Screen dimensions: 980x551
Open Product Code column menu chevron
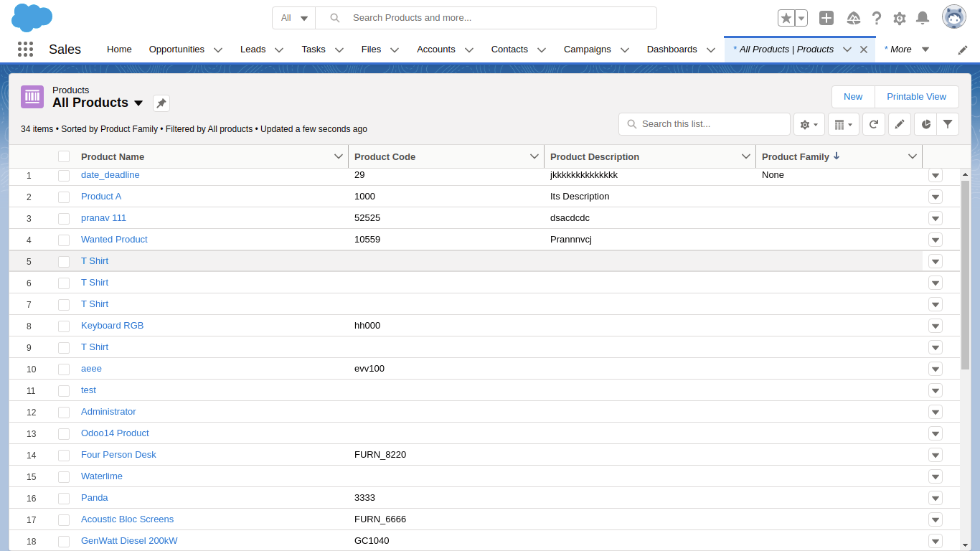tap(534, 156)
